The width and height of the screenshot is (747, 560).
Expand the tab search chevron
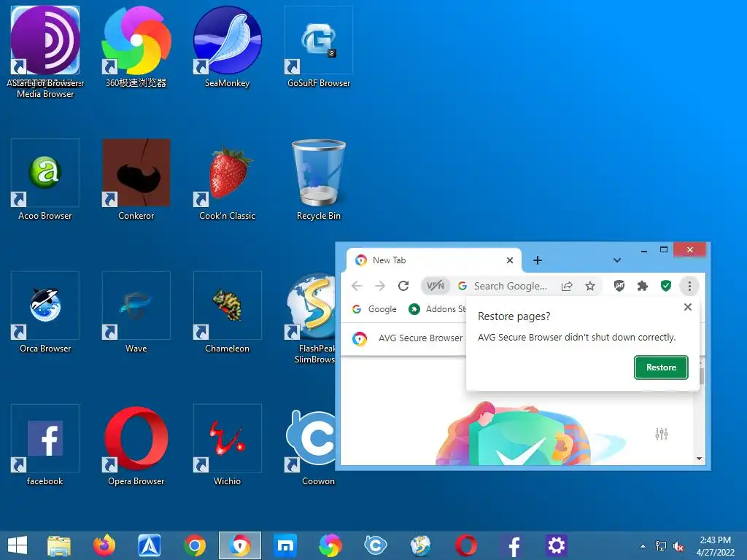[617, 260]
